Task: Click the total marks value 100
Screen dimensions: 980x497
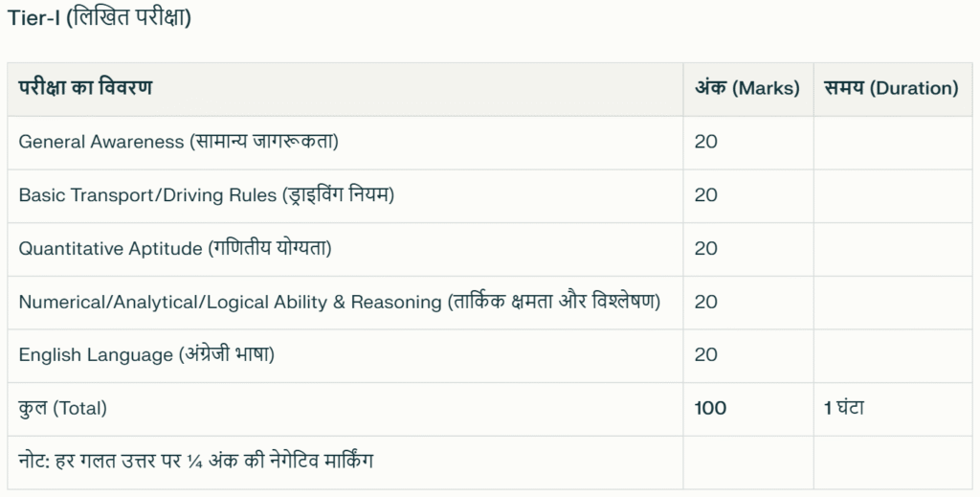Action: (x=710, y=408)
